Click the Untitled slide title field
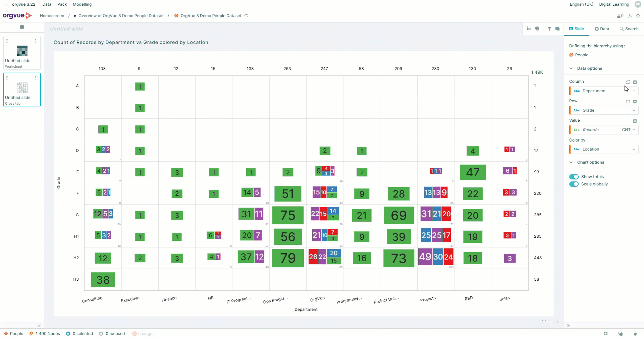Viewport: 644px width, 338px height. click(x=66, y=29)
